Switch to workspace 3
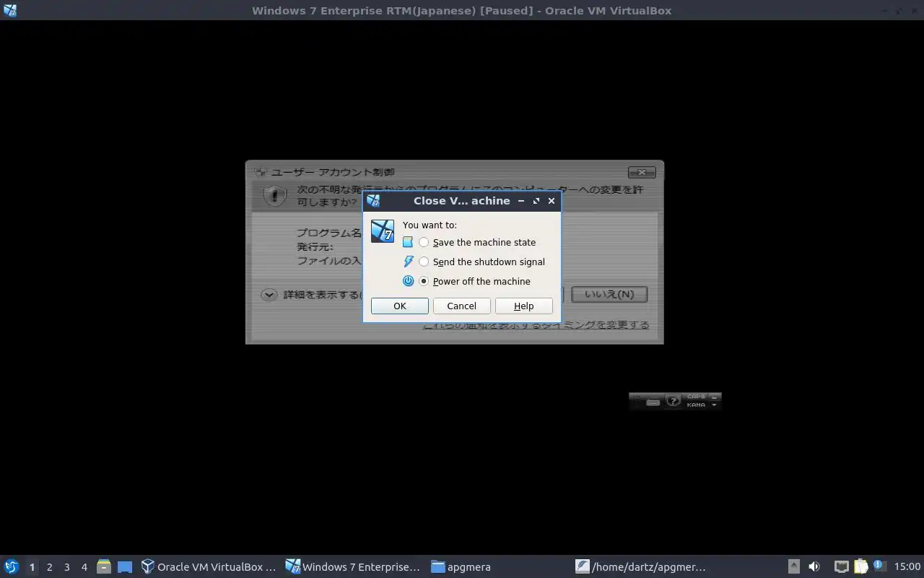The width and height of the screenshot is (924, 578). point(66,567)
